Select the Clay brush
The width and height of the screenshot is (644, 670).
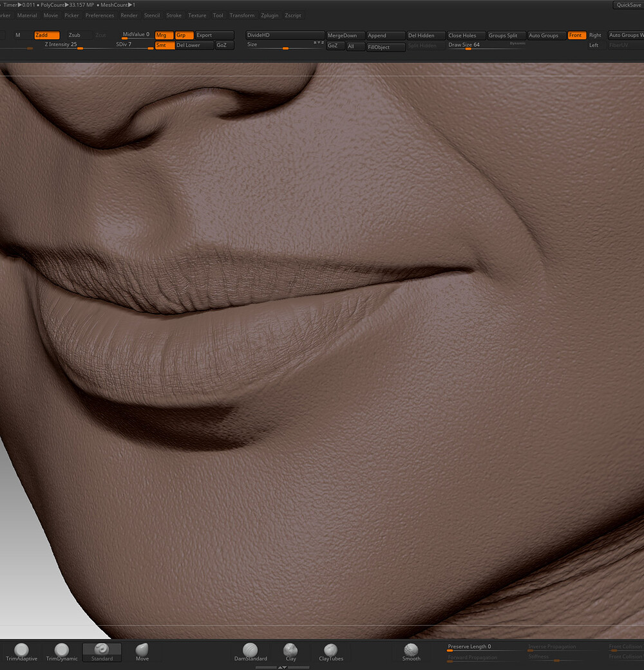pos(291,653)
